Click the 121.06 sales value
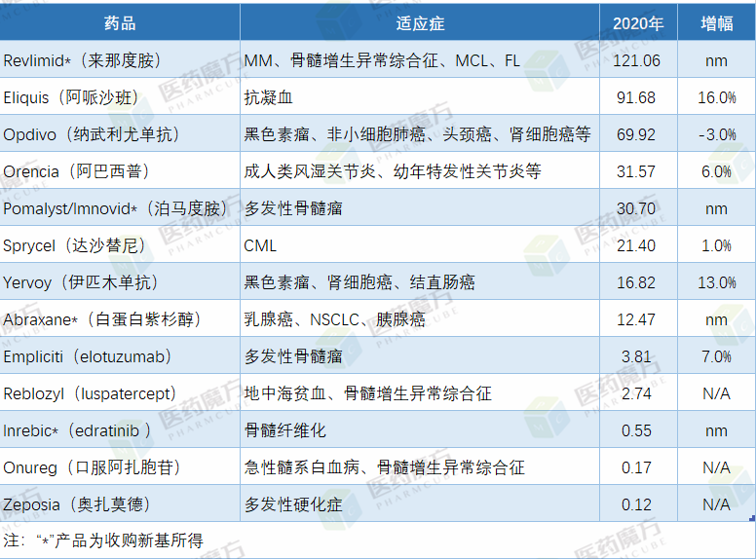This screenshot has height=559, width=756. pos(637,60)
